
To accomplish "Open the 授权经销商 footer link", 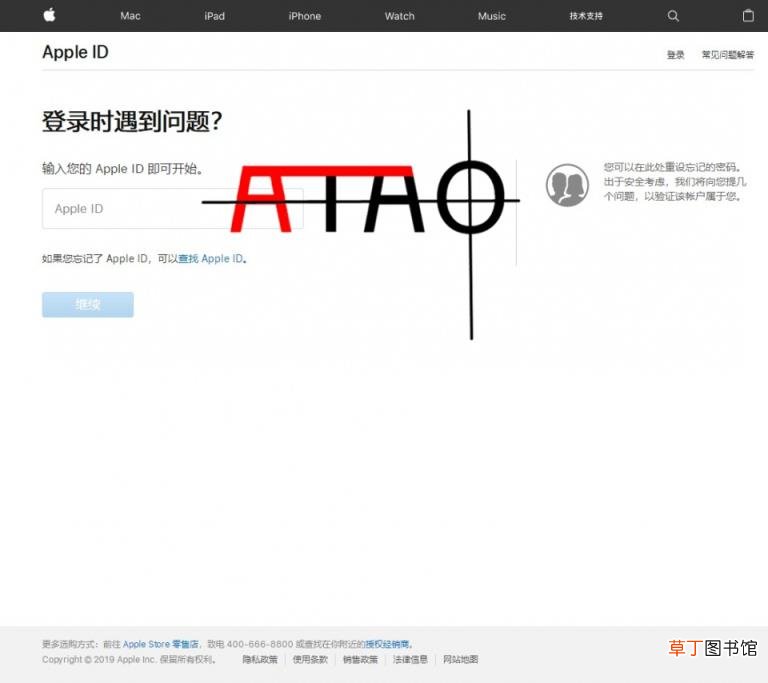I will pyautogui.click(x=387, y=644).
